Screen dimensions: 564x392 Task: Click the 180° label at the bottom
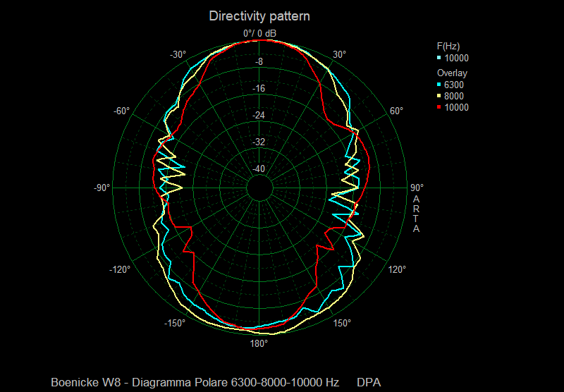click(x=259, y=343)
